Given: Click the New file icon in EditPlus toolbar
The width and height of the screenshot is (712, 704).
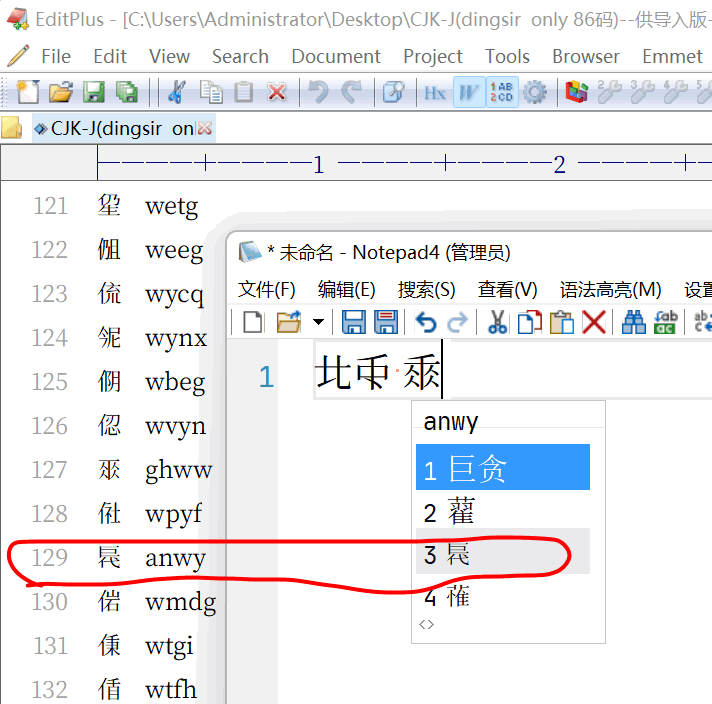Looking at the screenshot, I should click(x=29, y=93).
